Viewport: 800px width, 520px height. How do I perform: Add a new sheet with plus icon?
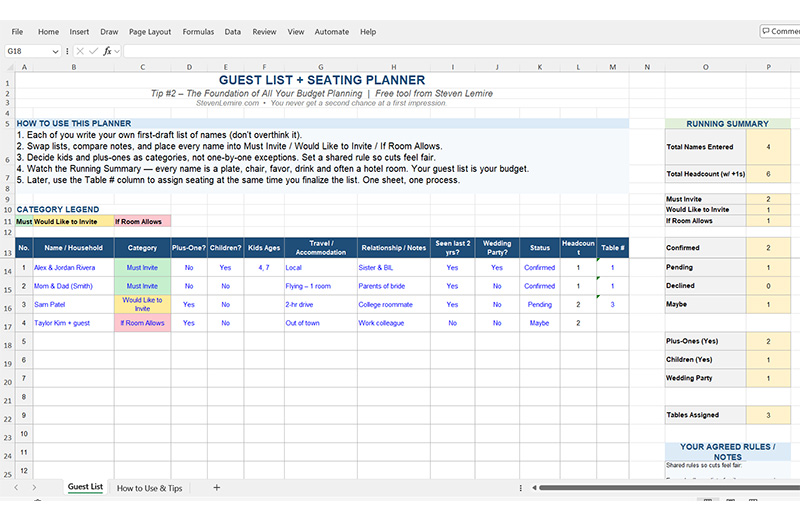pyautogui.click(x=216, y=488)
